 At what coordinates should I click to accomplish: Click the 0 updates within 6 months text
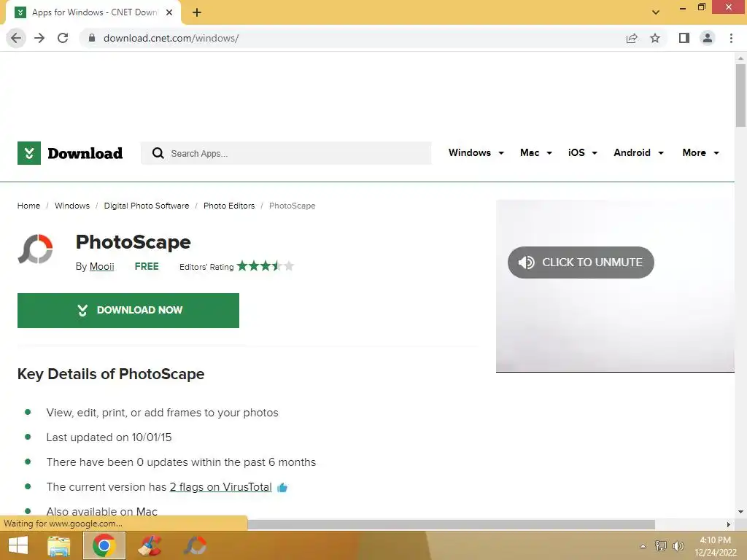coord(181,462)
